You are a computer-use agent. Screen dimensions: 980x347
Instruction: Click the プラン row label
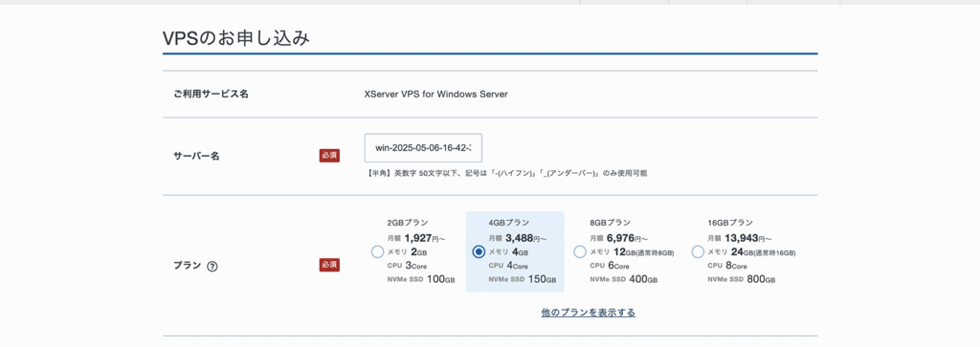(187, 265)
